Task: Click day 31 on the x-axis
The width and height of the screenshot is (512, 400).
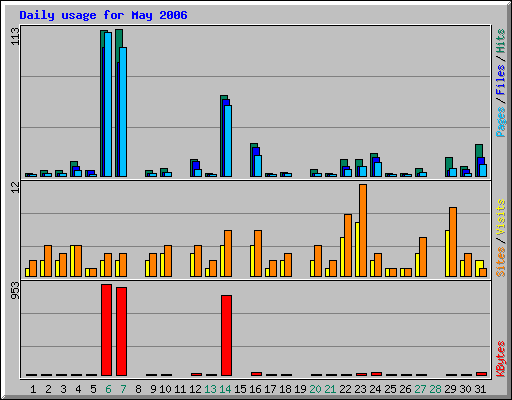Action: (480, 389)
